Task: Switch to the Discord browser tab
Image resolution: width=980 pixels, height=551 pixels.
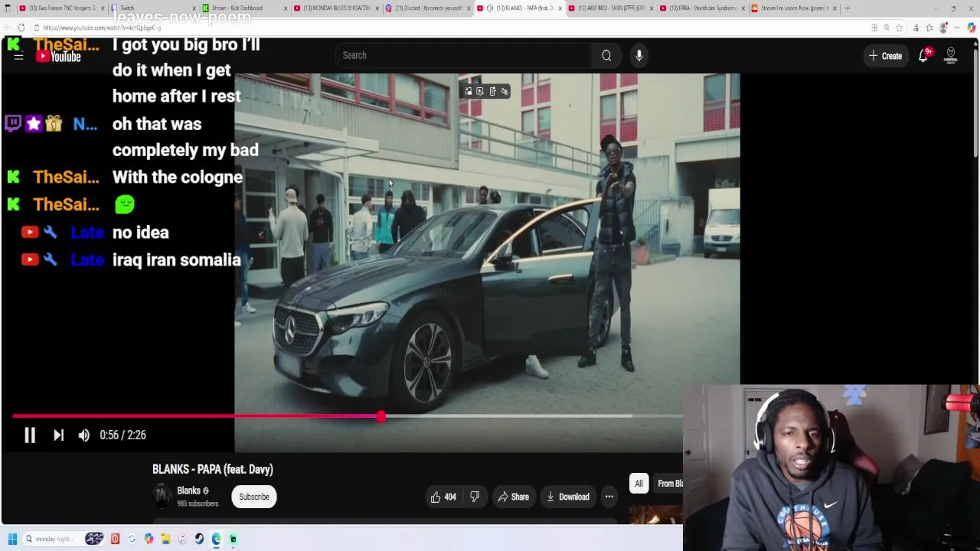Action: pos(428,8)
